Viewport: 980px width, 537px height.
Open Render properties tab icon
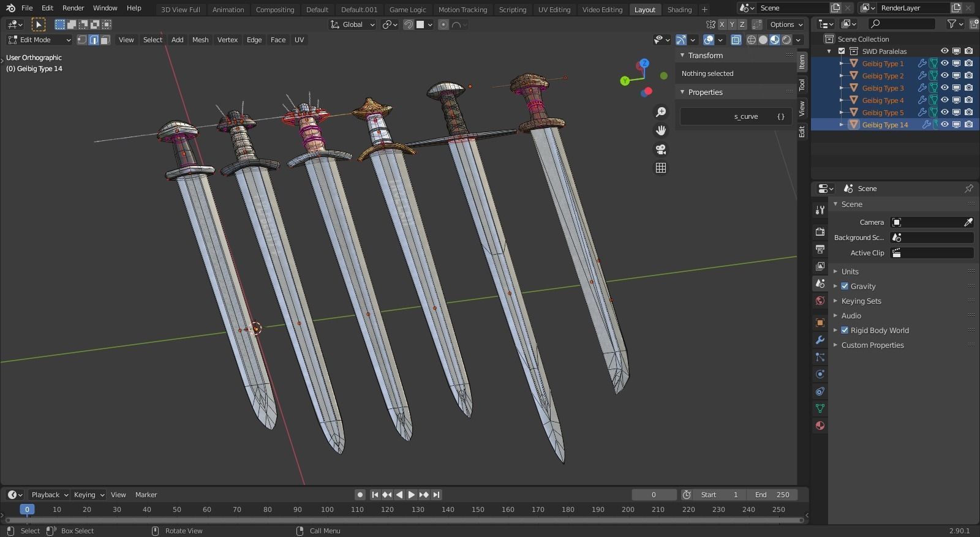(x=820, y=232)
